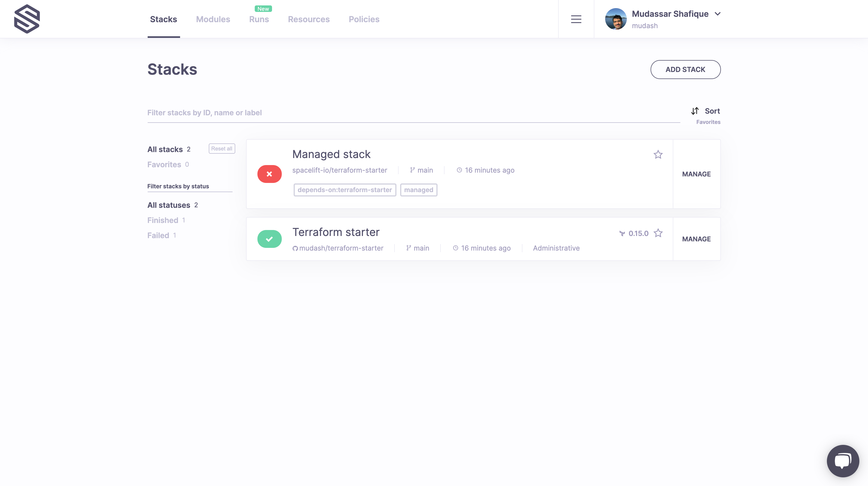Click the Spacelift logo icon
868x486 pixels.
coord(27,19)
